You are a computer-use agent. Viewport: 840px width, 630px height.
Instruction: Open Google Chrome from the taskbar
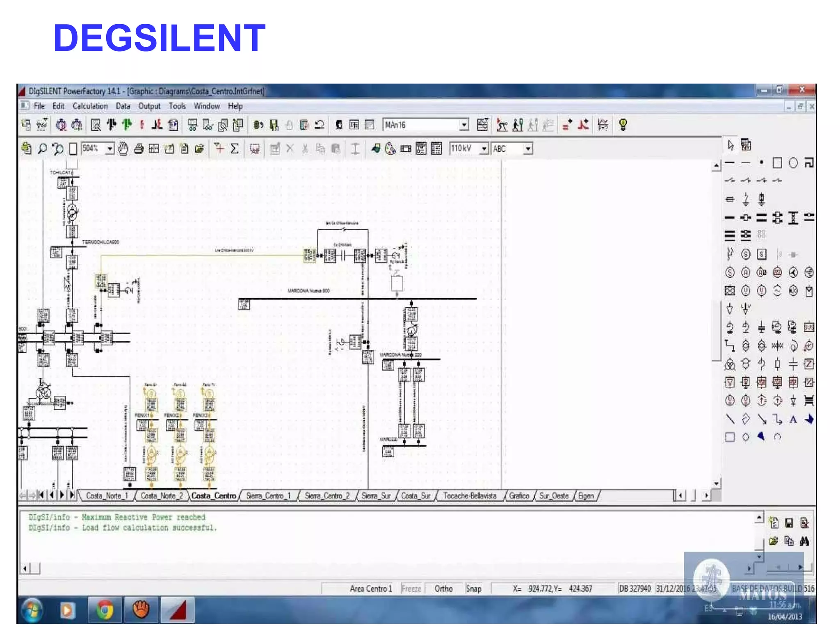coord(105,610)
